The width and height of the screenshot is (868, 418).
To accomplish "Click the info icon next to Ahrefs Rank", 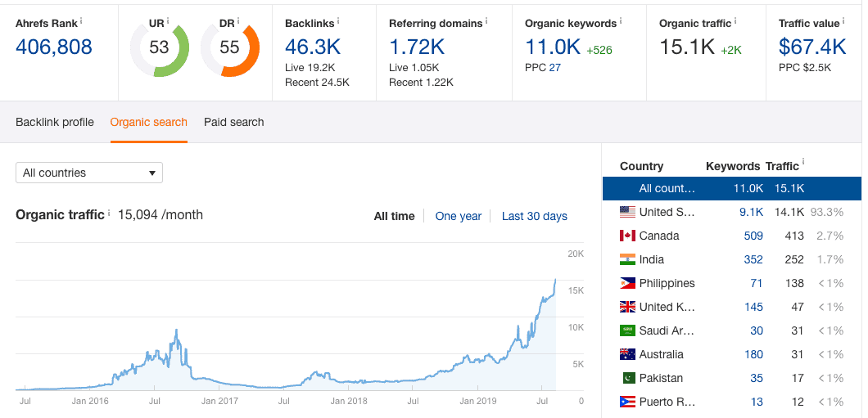I will [x=81, y=21].
